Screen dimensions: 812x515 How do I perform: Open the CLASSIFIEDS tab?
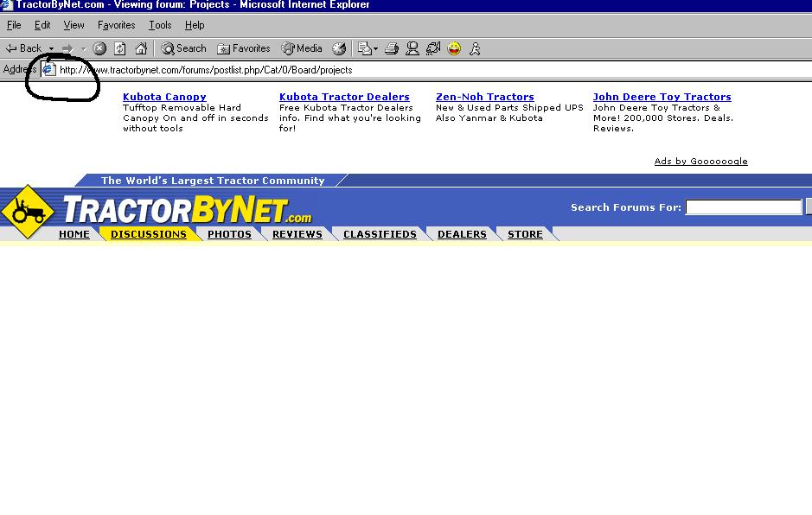380,234
